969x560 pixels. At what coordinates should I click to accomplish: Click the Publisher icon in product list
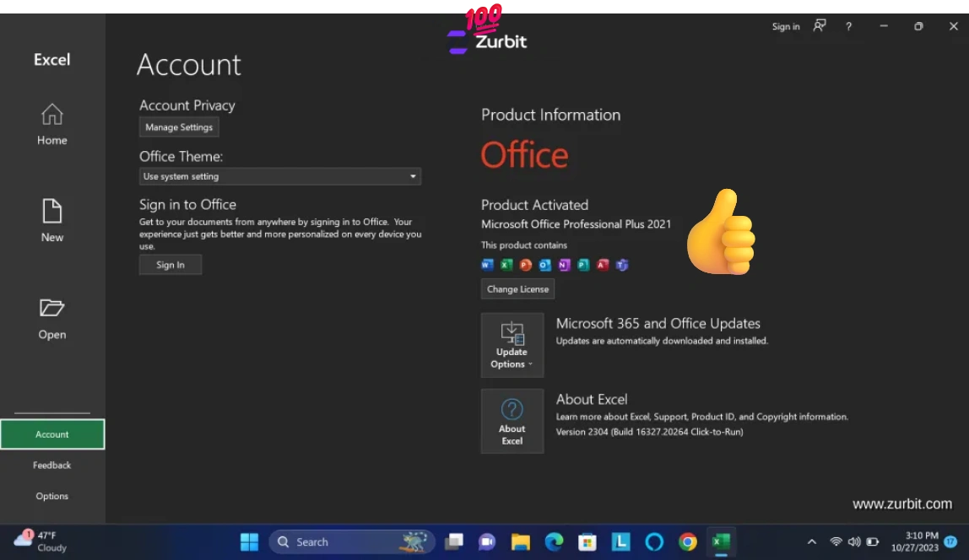click(x=582, y=265)
